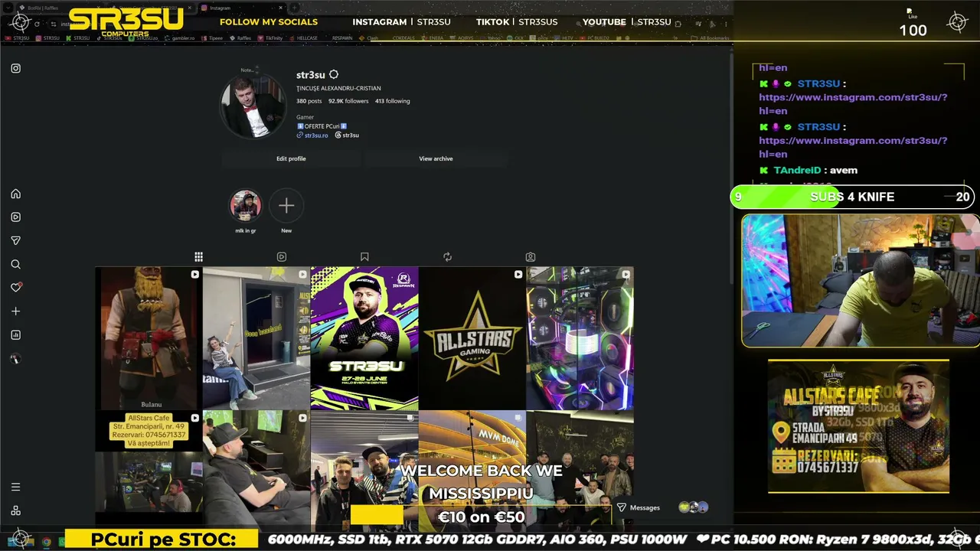This screenshot has height=551, width=980.
Task: Open the Meta apps icon in sidebar
Action: pos(15,510)
